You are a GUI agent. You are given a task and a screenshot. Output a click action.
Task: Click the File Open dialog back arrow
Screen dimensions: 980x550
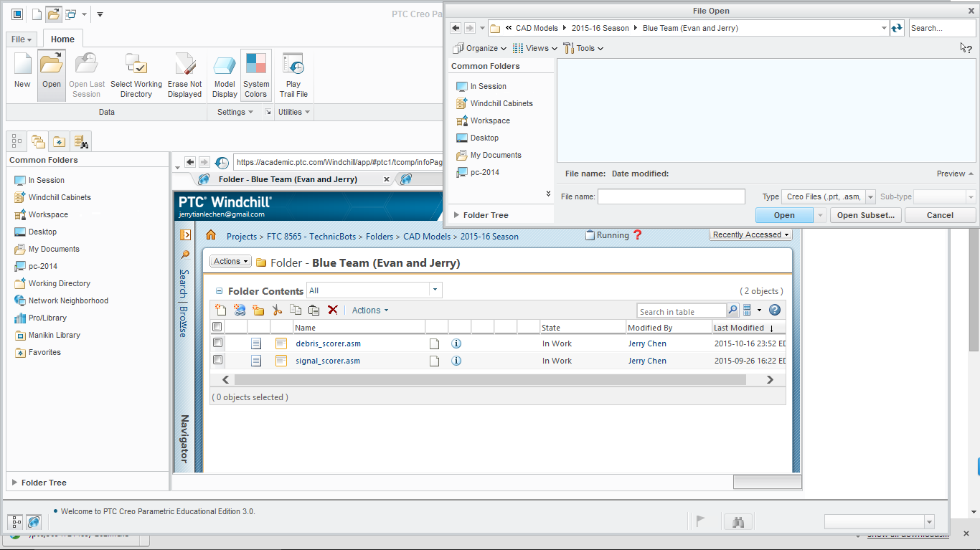click(x=456, y=28)
